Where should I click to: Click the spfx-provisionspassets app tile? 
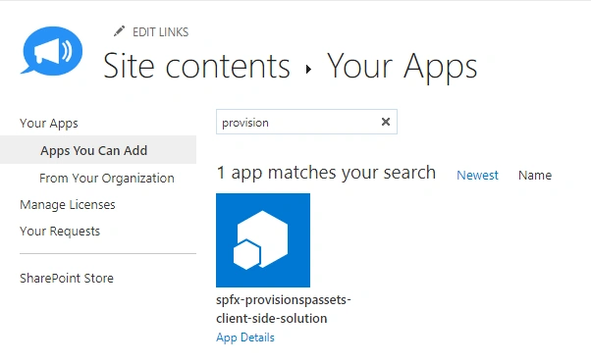[263, 240]
